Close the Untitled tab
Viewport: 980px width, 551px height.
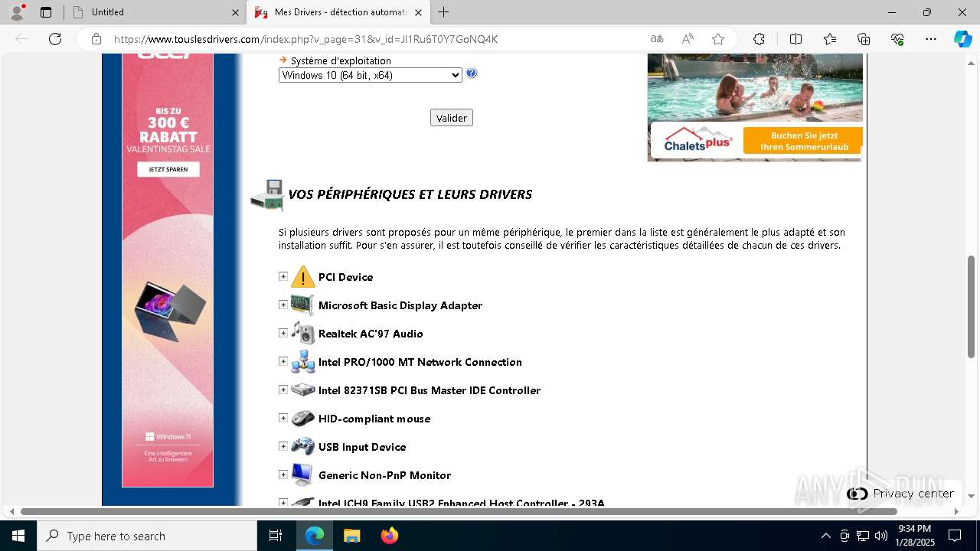coord(235,12)
